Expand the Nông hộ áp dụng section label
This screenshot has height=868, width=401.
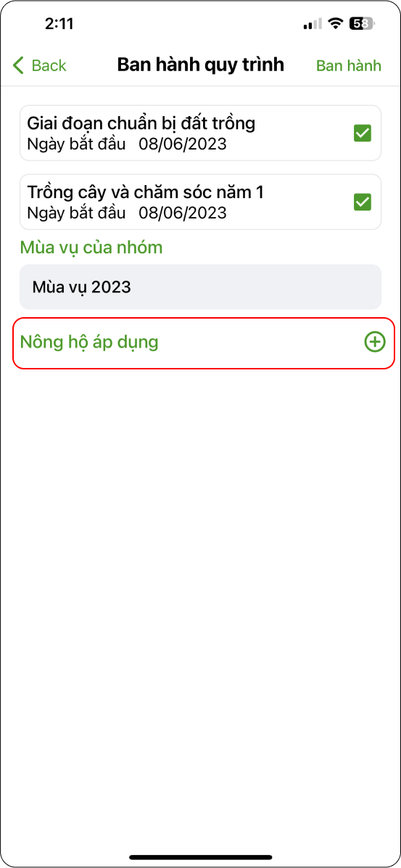[89, 343]
